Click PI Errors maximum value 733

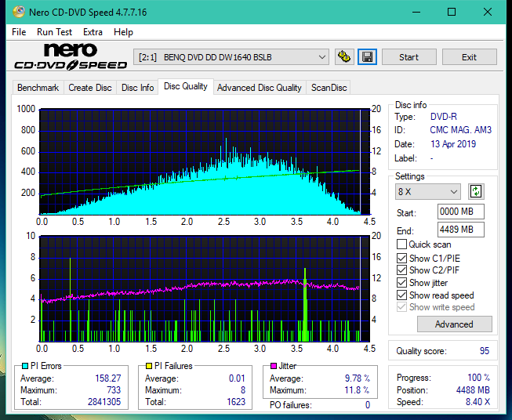click(114, 390)
